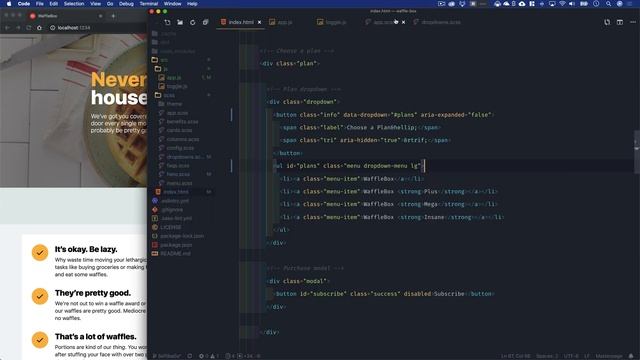The width and height of the screenshot is (640, 360).
Task: Click the volume icon in menu bar
Action: [572, 4]
